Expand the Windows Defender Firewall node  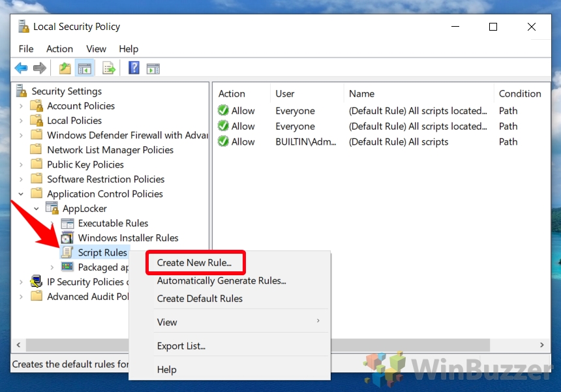pyautogui.click(x=21, y=136)
